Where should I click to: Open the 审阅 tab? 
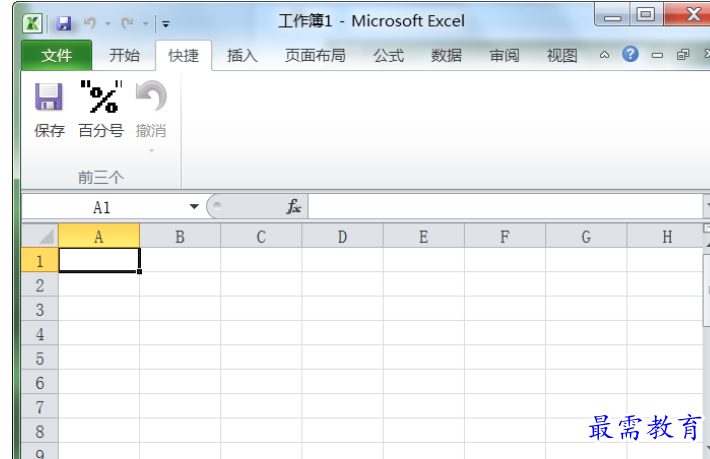(504, 55)
